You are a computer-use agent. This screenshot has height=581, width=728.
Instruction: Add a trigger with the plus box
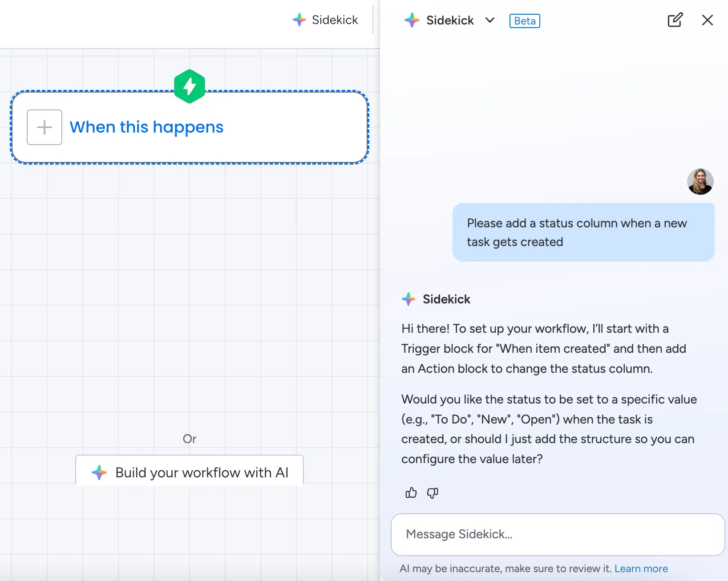(44, 127)
